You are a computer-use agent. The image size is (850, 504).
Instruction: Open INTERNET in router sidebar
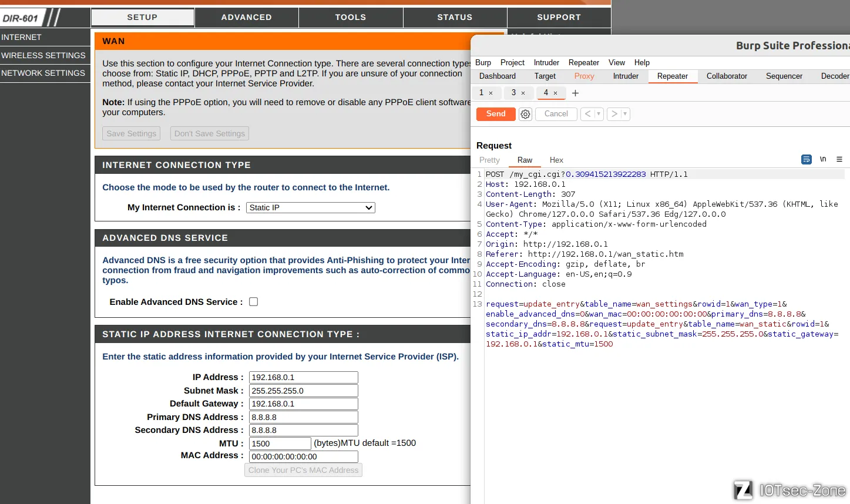45,37
